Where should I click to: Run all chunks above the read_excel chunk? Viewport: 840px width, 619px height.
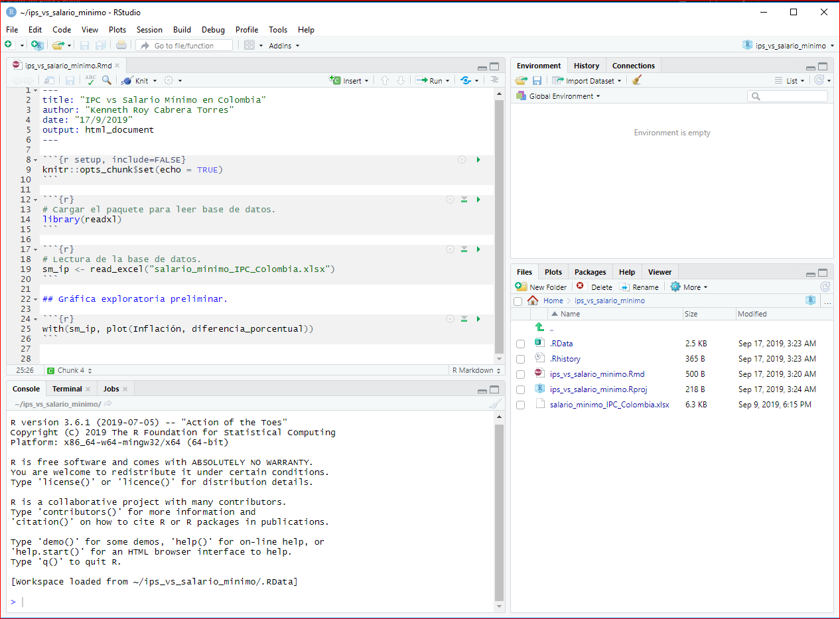point(464,249)
